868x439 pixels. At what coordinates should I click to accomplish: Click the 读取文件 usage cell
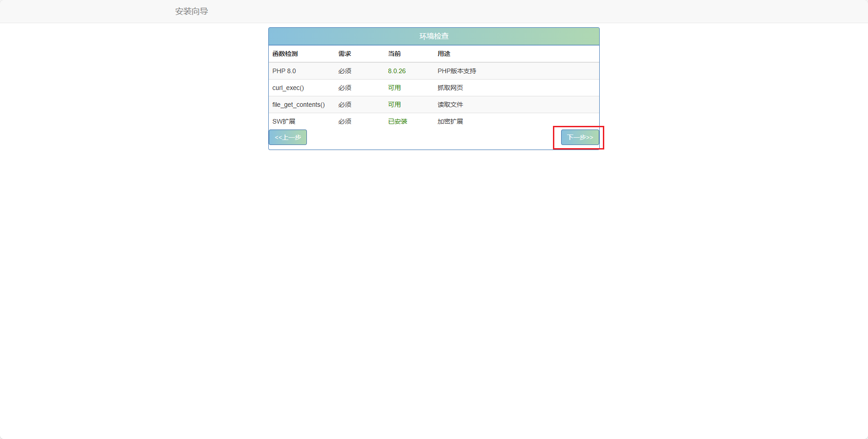450,105
